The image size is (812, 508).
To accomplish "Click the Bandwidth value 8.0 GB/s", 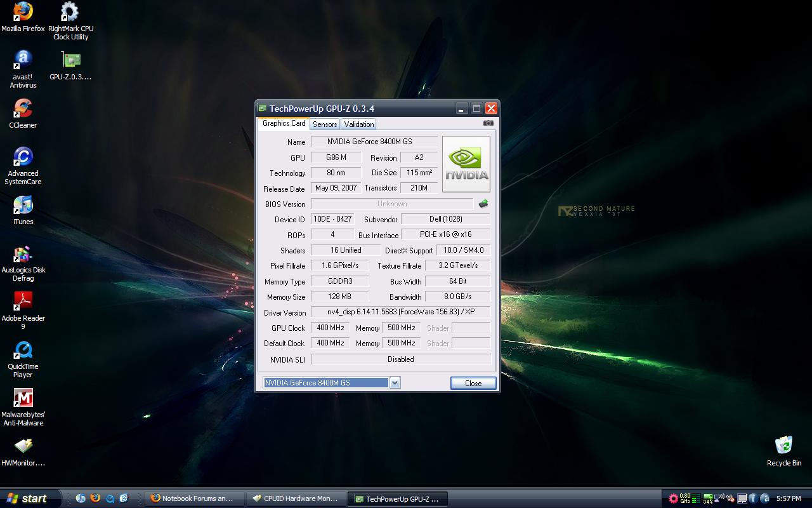I will coord(457,297).
